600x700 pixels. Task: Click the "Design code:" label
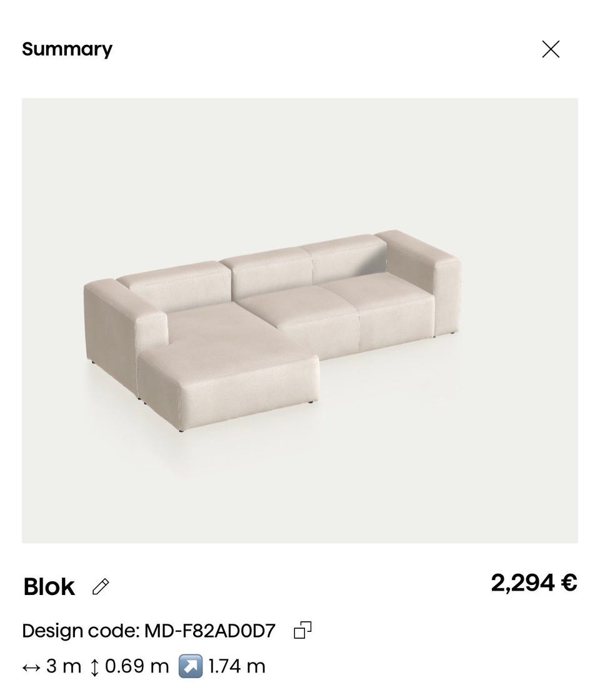[x=81, y=631]
